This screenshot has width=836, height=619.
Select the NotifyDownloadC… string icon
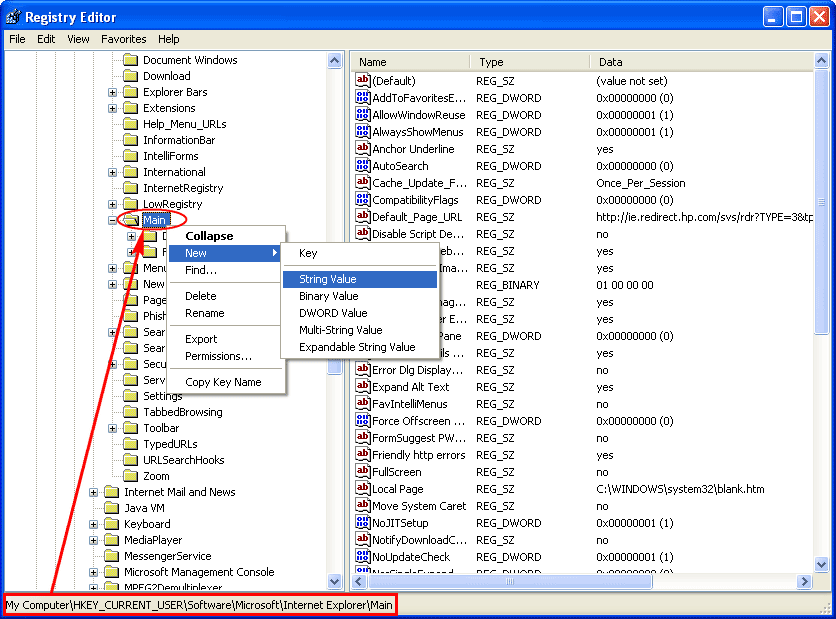[x=363, y=540]
